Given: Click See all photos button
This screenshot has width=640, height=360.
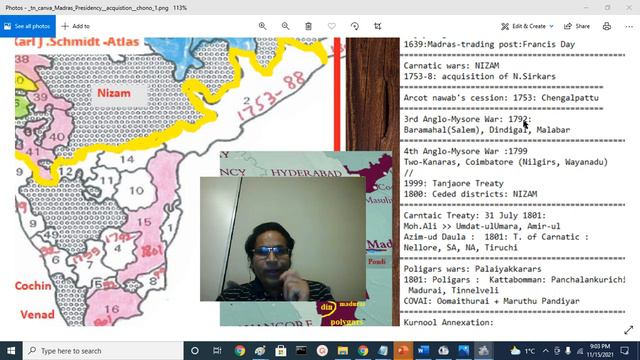Looking at the screenshot, I should 28,26.
